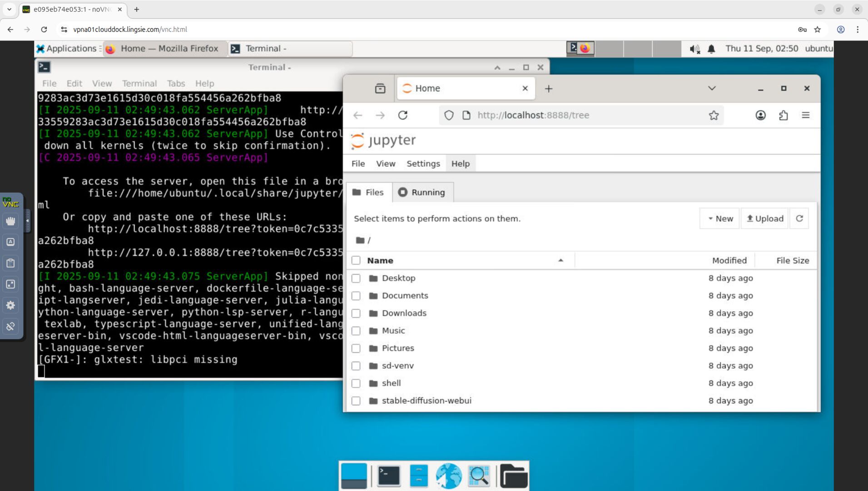Open the Firefox application menu

(x=806, y=115)
